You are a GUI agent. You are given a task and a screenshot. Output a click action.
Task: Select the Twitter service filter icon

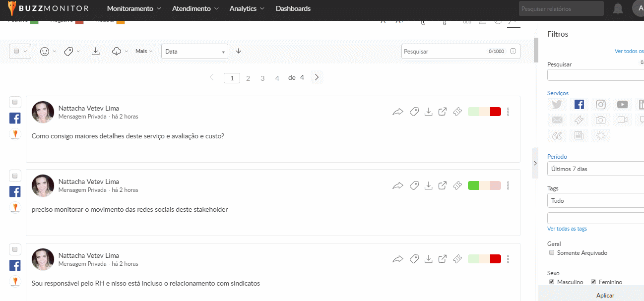pos(557,104)
